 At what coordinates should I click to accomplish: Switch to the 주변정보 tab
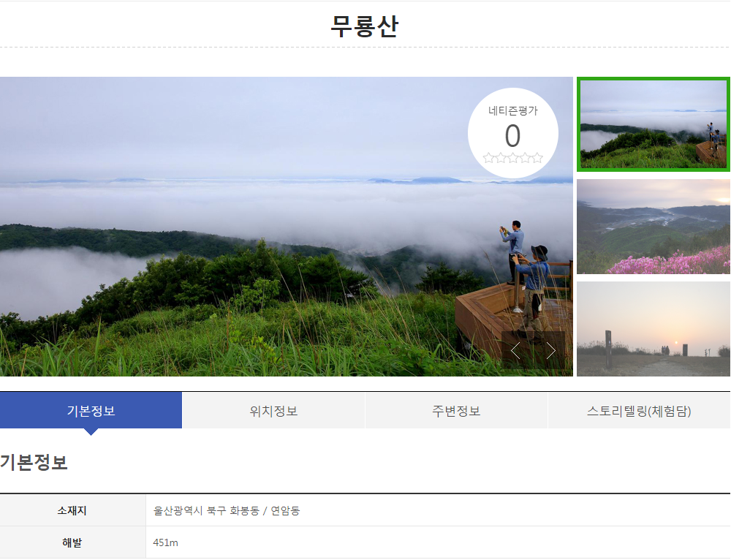[x=456, y=410]
